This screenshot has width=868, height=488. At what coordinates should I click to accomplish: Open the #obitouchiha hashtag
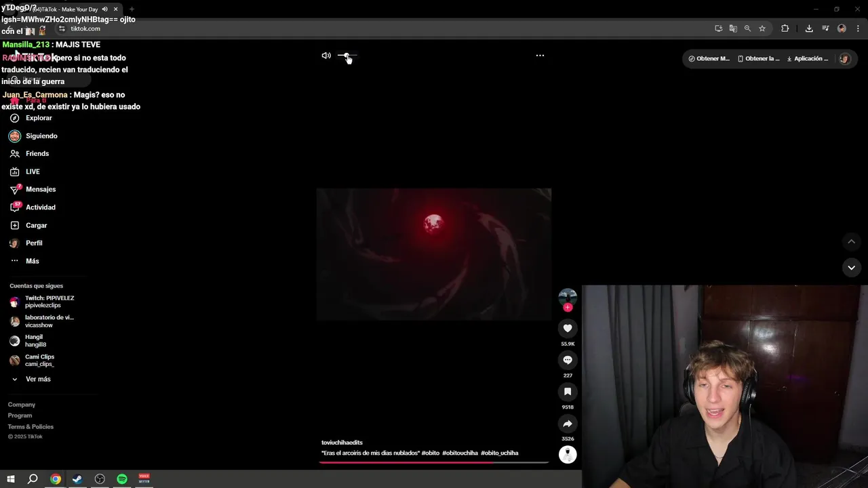[x=460, y=453]
